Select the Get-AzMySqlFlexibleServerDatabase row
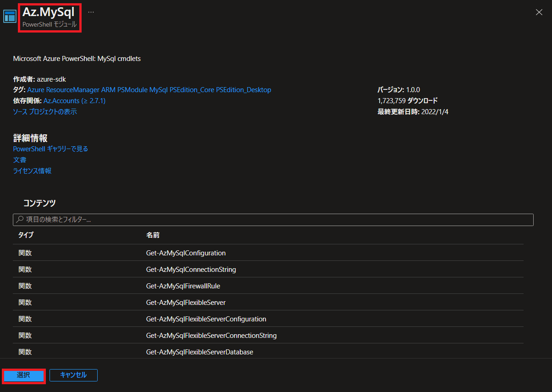This screenshot has height=392, width=552. point(268,352)
